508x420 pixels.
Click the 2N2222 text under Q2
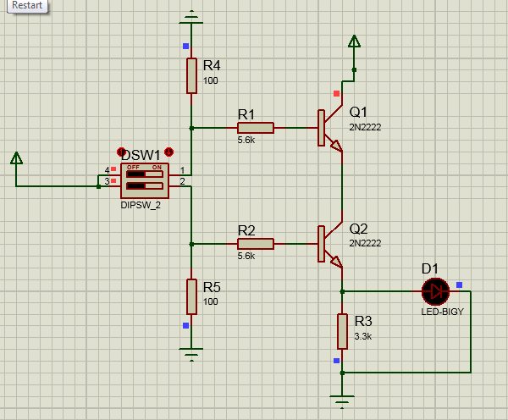tap(365, 243)
